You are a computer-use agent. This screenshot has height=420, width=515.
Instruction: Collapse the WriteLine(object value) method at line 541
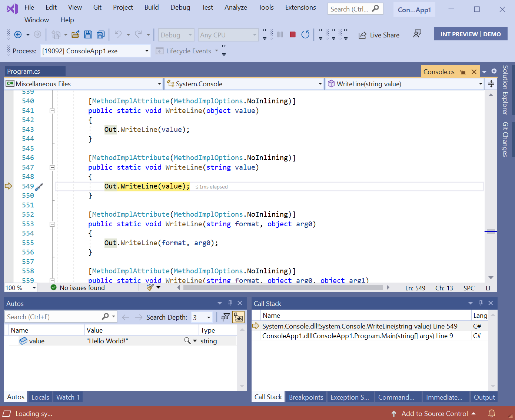coord(52,111)
